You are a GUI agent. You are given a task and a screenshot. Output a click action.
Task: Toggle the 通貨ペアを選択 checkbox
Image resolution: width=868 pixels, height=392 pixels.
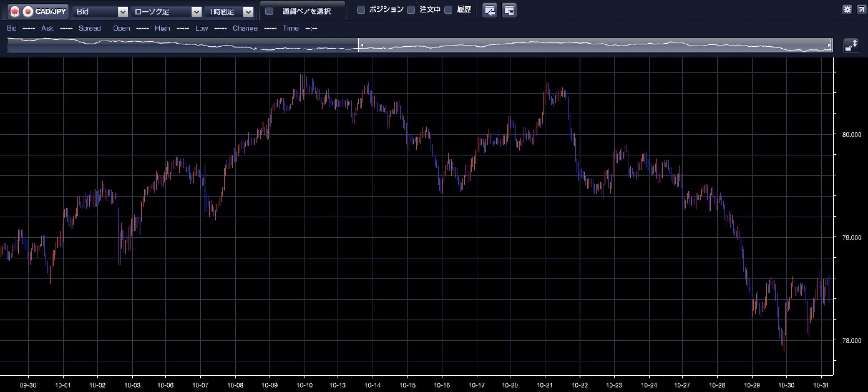click(x=269, y=11)
